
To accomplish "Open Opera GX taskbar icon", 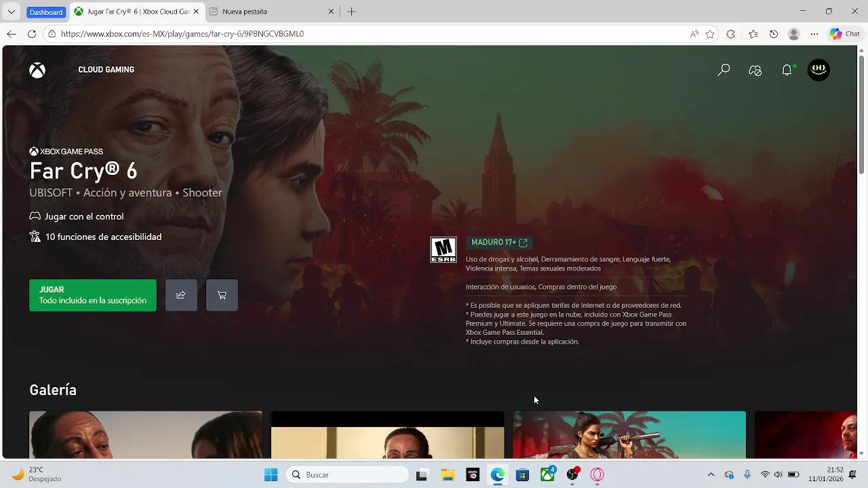I will [597, 475].
